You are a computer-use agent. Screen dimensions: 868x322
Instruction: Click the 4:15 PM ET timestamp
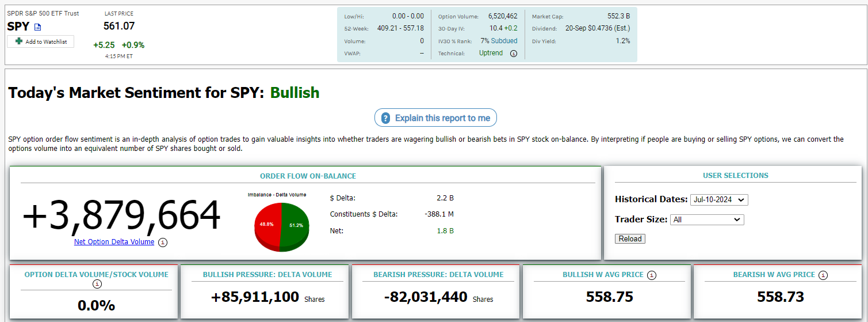[119, 56]
